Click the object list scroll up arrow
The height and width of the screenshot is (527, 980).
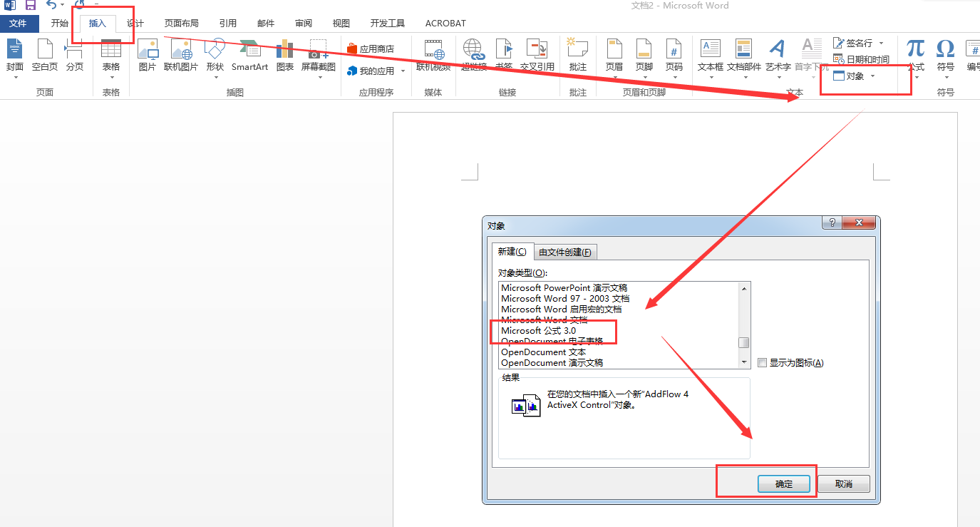(x=744, y=288)
